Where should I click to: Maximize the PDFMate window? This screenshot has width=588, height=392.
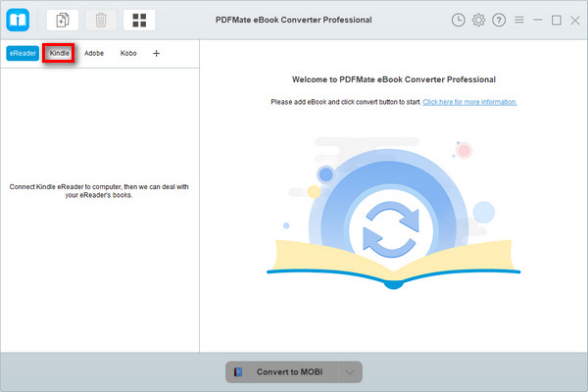pos(556,21)
